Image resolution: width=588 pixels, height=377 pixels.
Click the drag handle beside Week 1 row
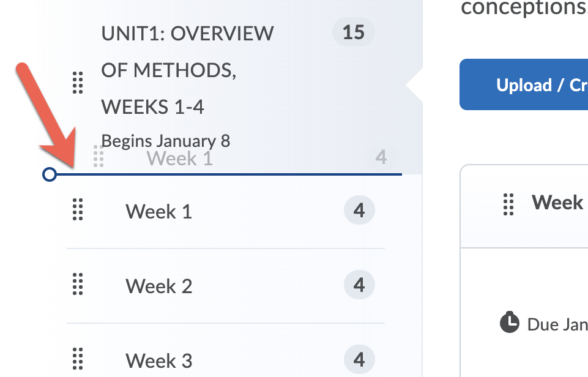[x=78, y=210]
